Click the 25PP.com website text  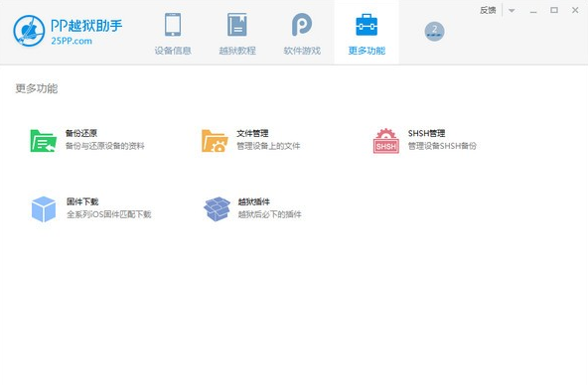tap(72, 41)
